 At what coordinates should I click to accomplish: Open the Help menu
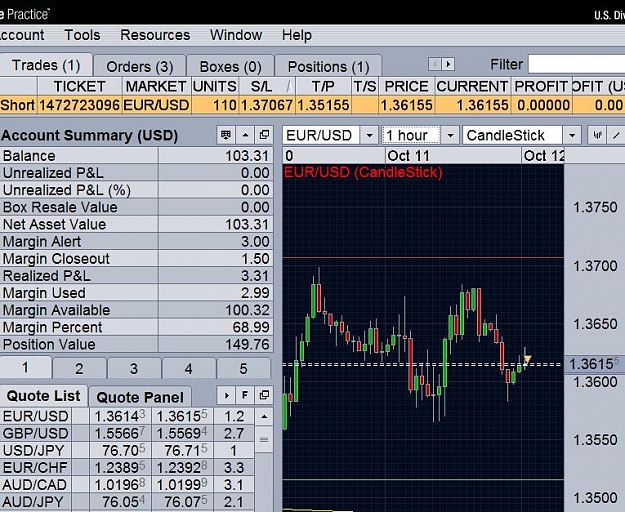297,35
